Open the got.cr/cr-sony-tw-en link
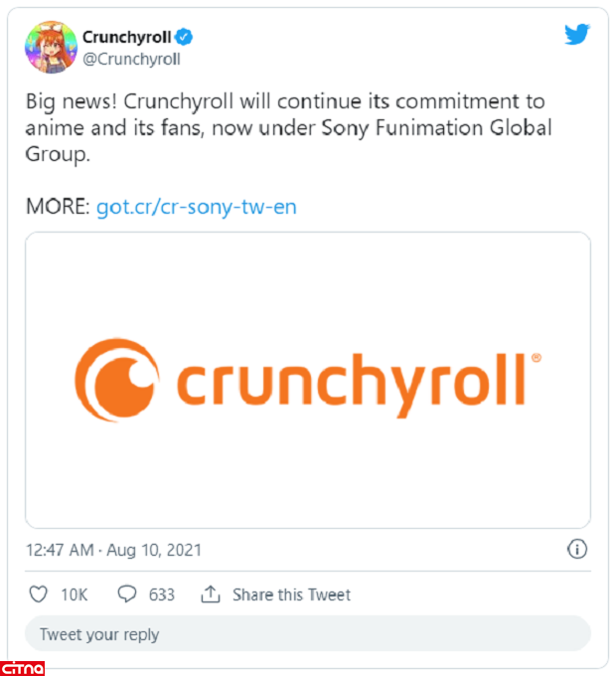This screenshot has width=616, height=676. tap(196, 207)
